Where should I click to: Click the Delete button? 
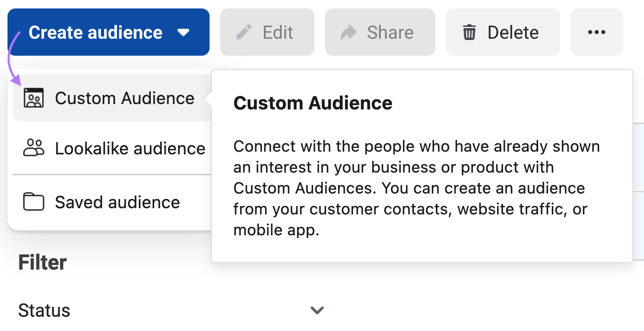click(x=503, y=32)
